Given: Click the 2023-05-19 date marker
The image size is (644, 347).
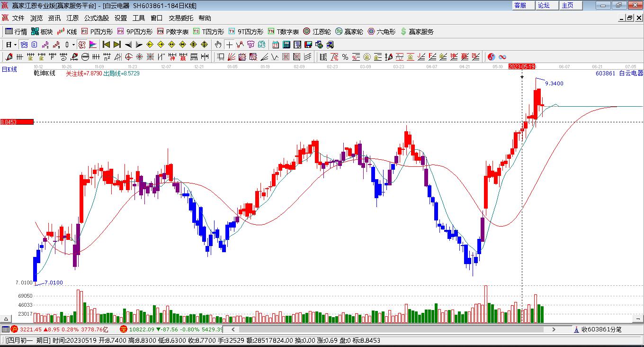Looking at the screenshot, I should tap(522, 67).
